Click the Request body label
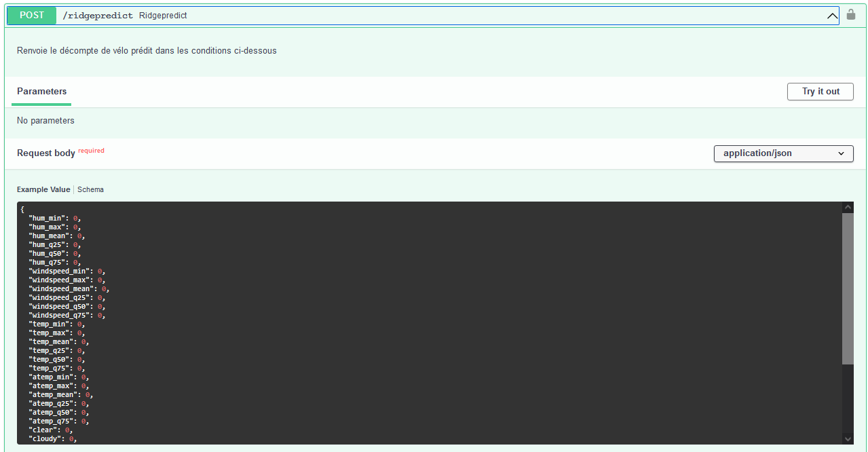 click(x=46, y=153)
